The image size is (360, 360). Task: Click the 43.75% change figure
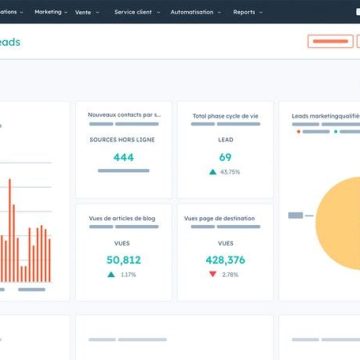230,172
